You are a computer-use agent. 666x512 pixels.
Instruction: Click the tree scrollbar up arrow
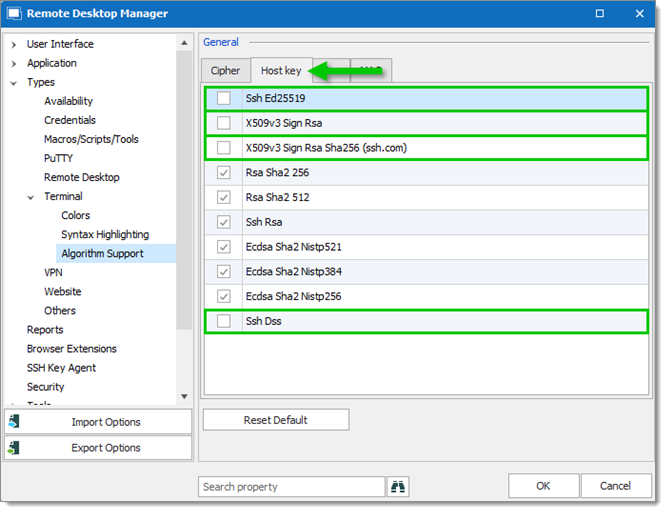184,42
